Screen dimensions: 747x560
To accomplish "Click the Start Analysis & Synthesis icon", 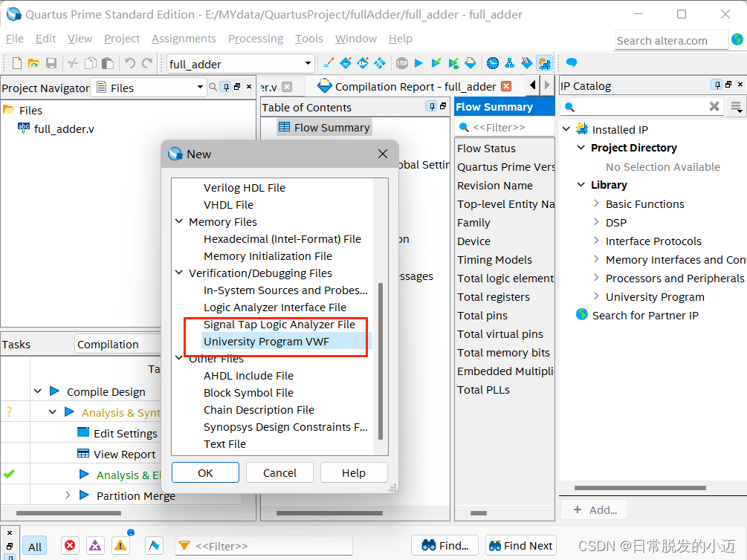I will click(x=436, y=63).
